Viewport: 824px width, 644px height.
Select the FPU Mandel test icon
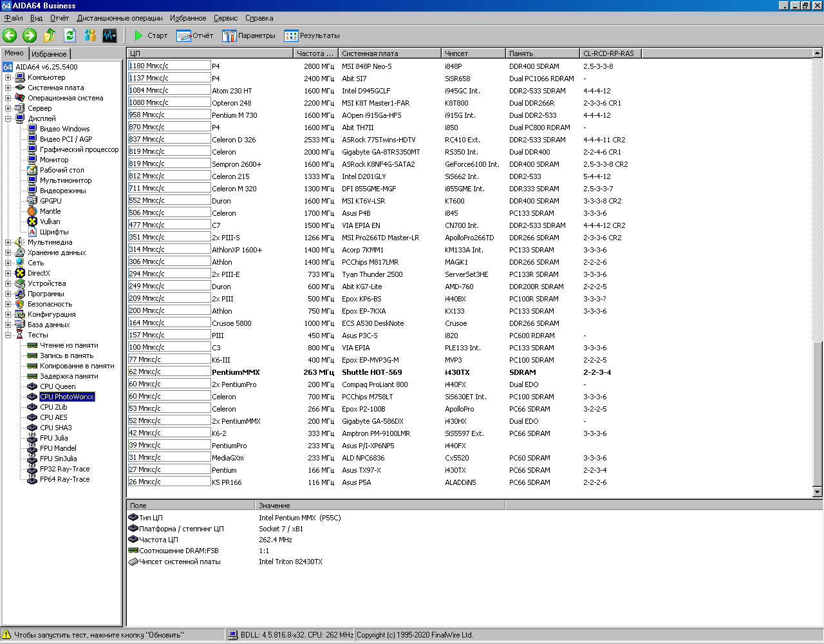[x=32, y=448]
